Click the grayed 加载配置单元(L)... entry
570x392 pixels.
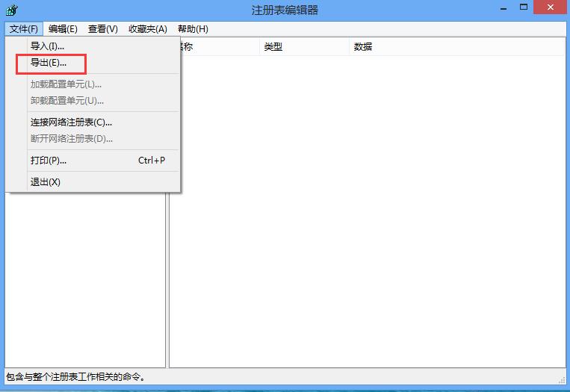(x=93, y=84)
